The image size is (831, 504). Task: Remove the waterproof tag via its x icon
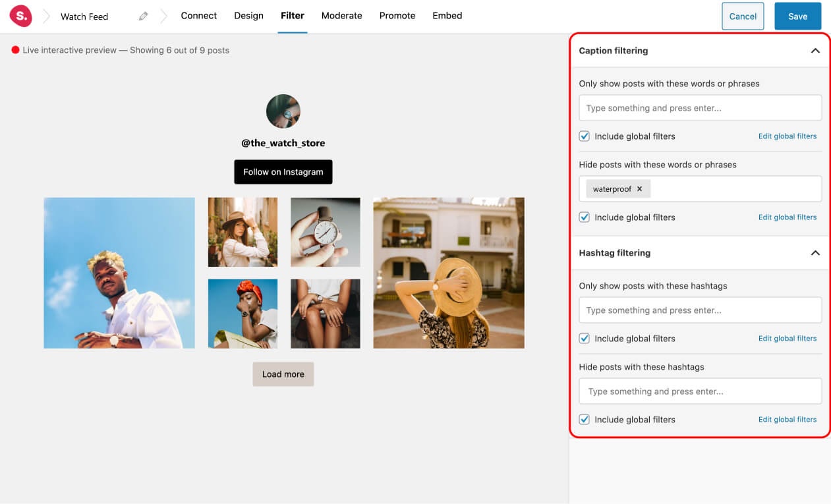(639, 189)
